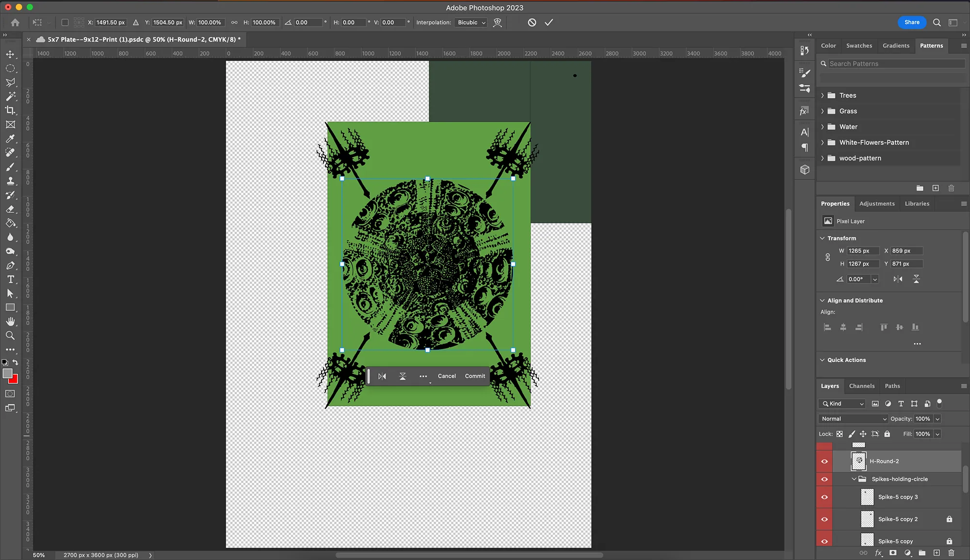The width and height of the screenshot is (970, 560).
Task: Select the Frame tool
Action: tap(10, 125)
